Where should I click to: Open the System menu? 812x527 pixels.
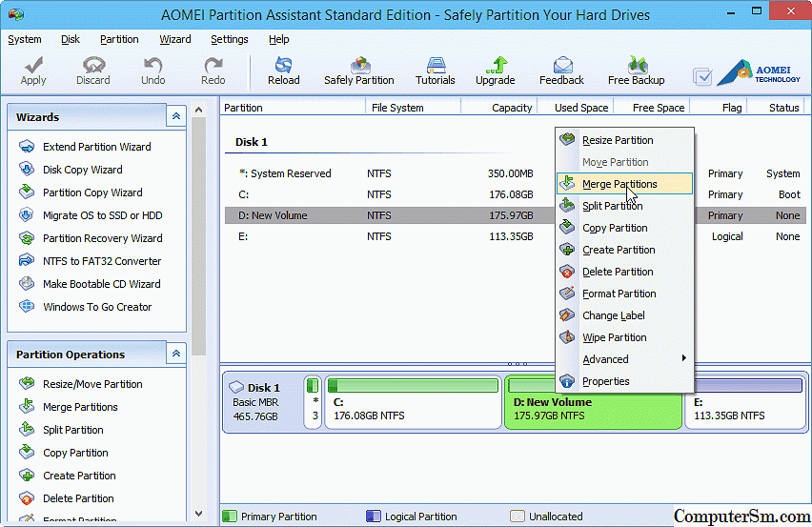tap(25, 39)
